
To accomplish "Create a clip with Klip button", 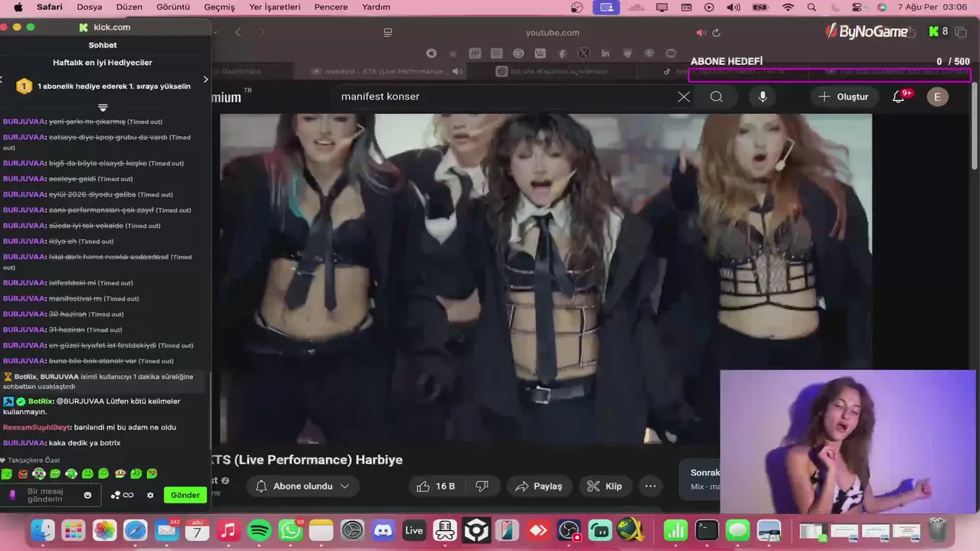I will click(x=605, y=486).
